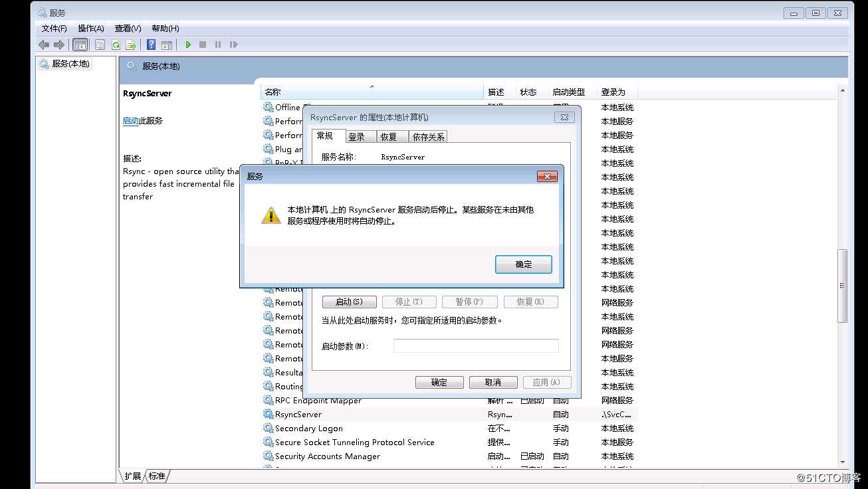Click the Restart Service toolbar icon
Image resolution: width=868 pixels, height=489 pixels.
tap(233, 45)
